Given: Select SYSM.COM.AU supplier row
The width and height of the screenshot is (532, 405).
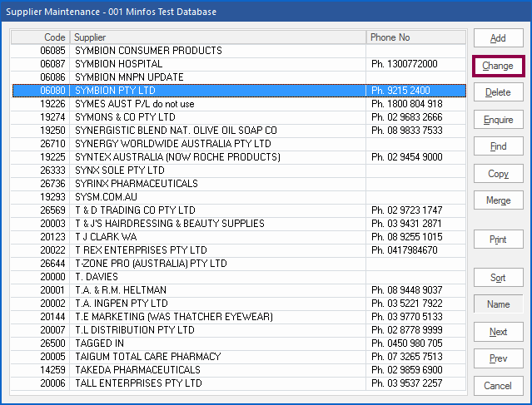Looking at the screenshot, I should 238,197.
